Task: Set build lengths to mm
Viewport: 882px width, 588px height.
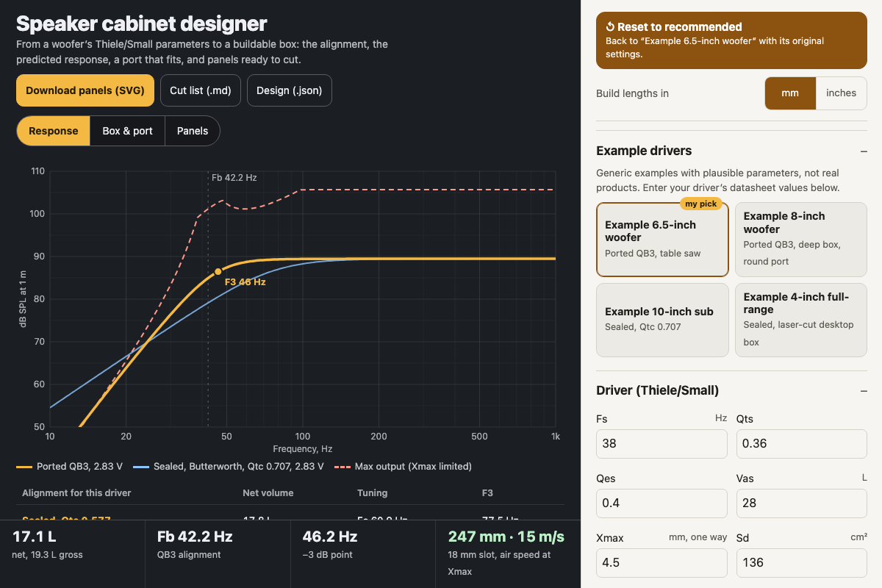Action: (790, 93)
